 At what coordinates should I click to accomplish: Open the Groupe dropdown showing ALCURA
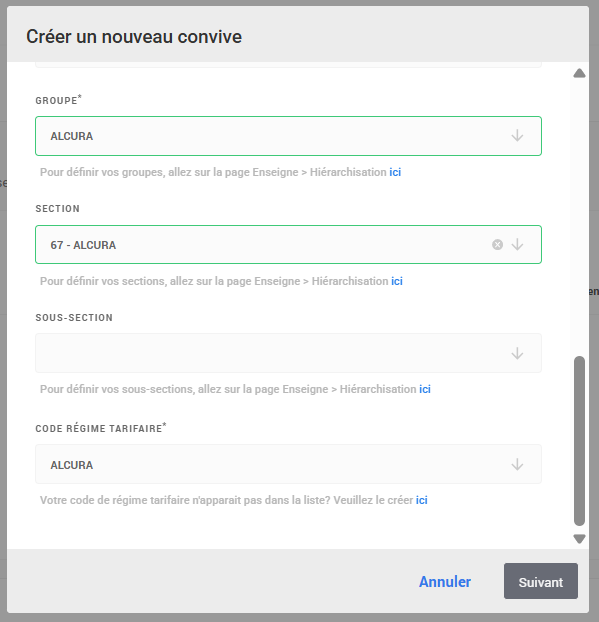(x=288, y=136)
